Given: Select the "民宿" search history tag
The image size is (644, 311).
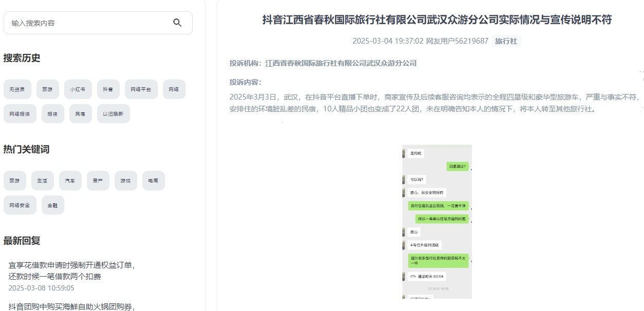Looking at the screenshot, I should 80,113.
